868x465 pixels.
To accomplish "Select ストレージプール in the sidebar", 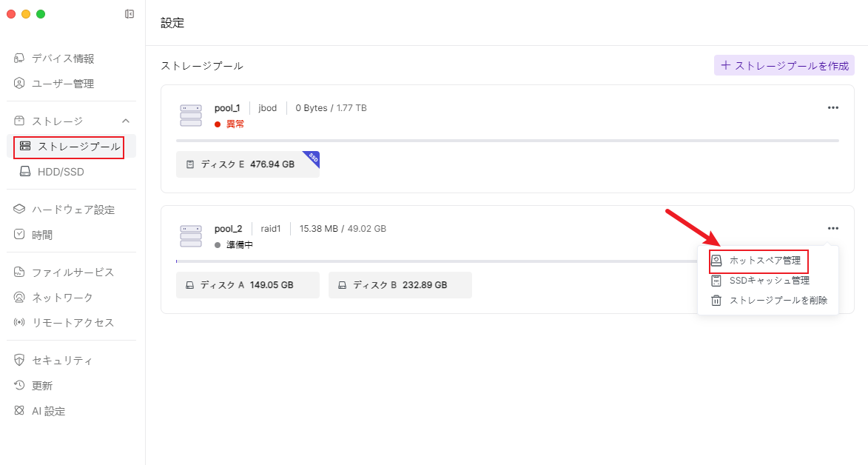I will tap(70, 147).
